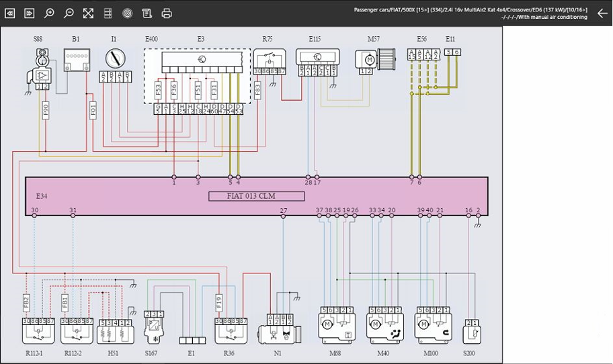
Task: Click pin 27 on the E34 module
Action: pos(284,216)
